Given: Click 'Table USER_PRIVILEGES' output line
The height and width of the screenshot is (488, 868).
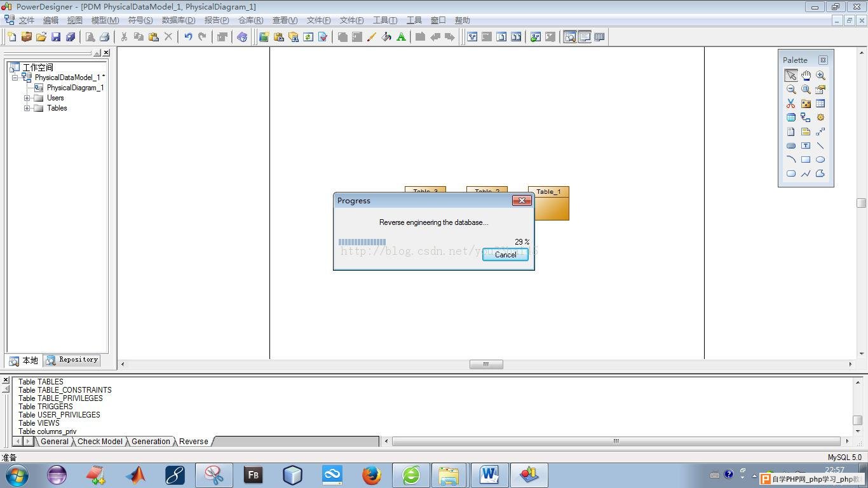Looking at the screenshot, I should 59,415.
